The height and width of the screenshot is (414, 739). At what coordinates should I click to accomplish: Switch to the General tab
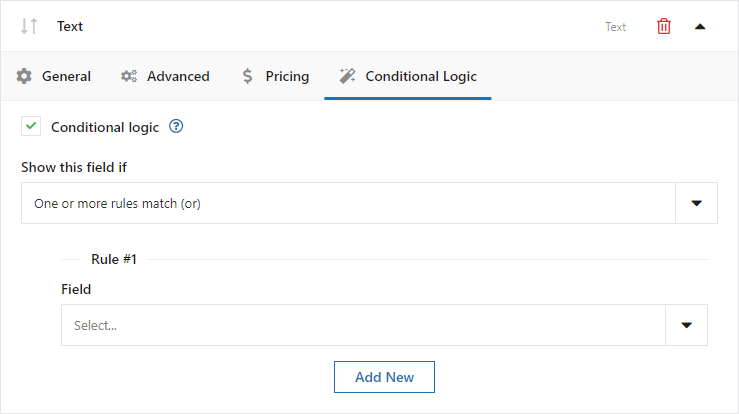[x=53, y=76]
